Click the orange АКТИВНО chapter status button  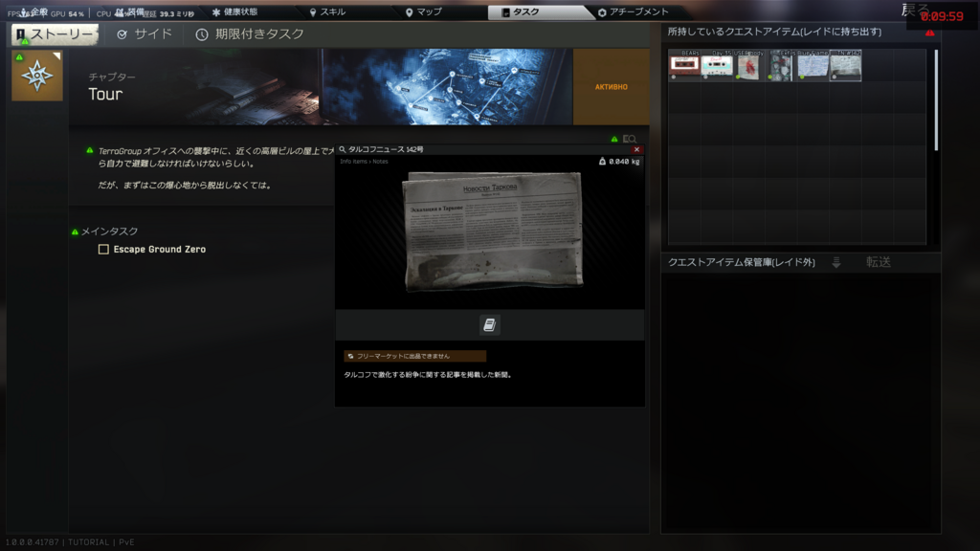click(611, 87)
